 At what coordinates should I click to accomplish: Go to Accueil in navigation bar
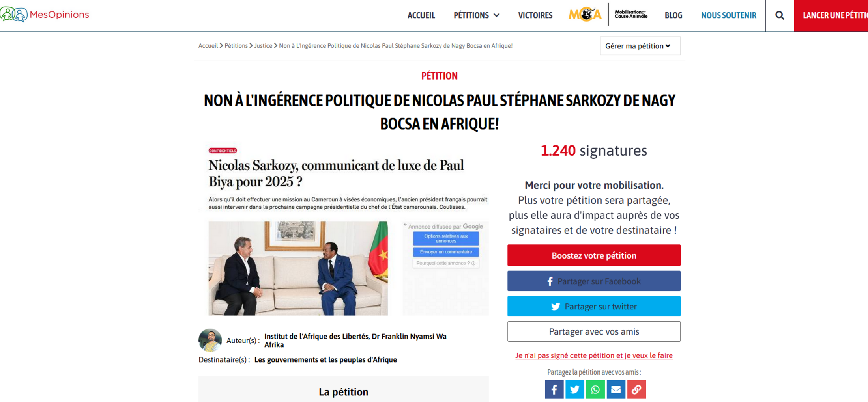coord(421,15)
